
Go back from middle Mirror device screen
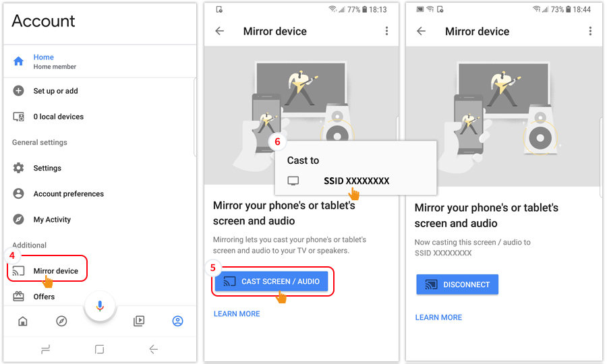tap(219, 31)
